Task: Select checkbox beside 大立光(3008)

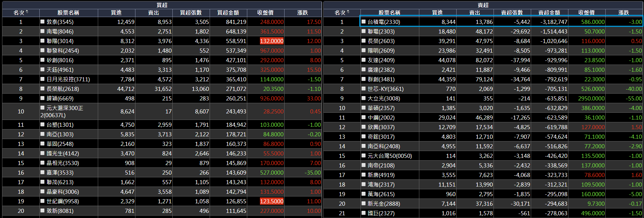Action: tap(364, 98)
